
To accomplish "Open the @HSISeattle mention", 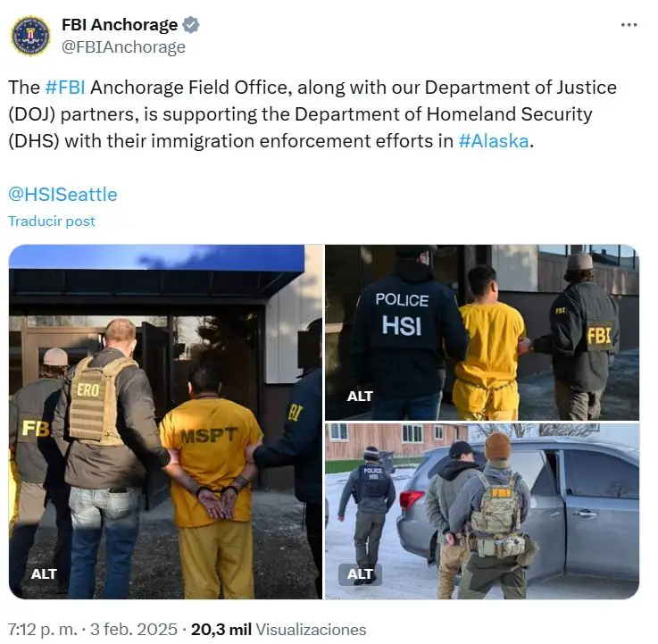I will click(x=62, y=195).
